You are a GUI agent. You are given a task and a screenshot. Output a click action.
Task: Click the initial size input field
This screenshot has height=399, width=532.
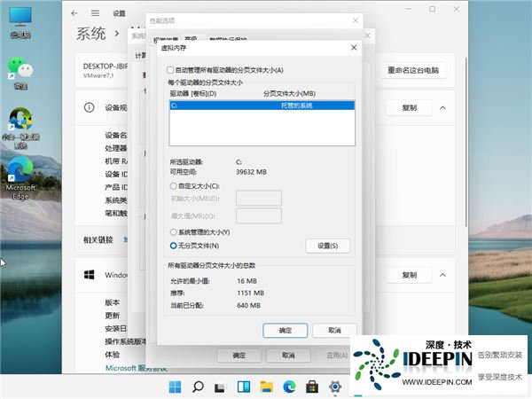click(259, 198)
